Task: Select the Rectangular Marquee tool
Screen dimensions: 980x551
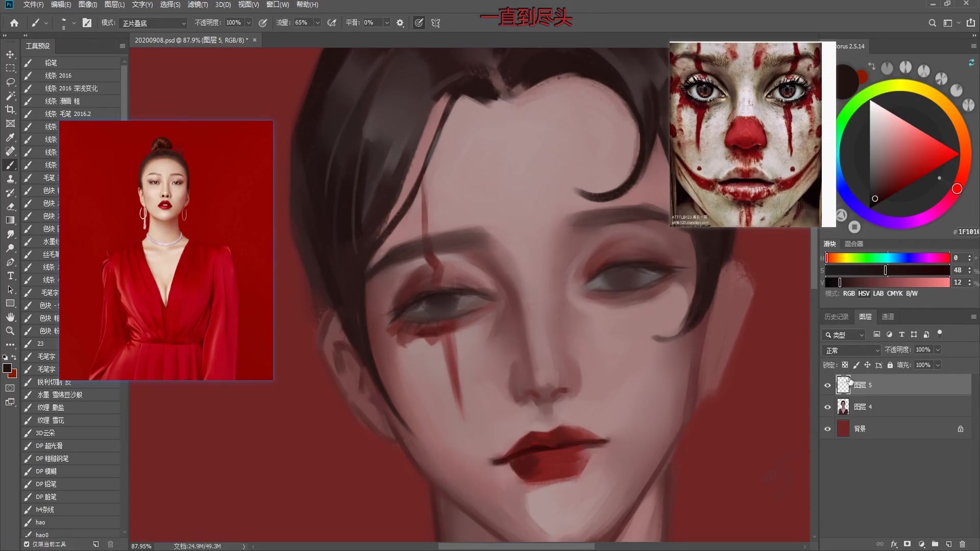Action: (10, 68)
